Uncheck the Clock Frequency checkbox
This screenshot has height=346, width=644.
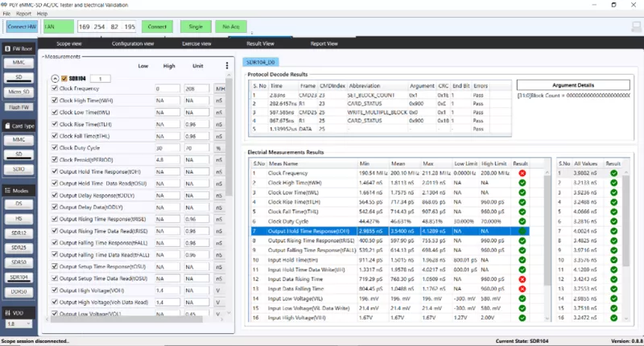coord(55,89)
